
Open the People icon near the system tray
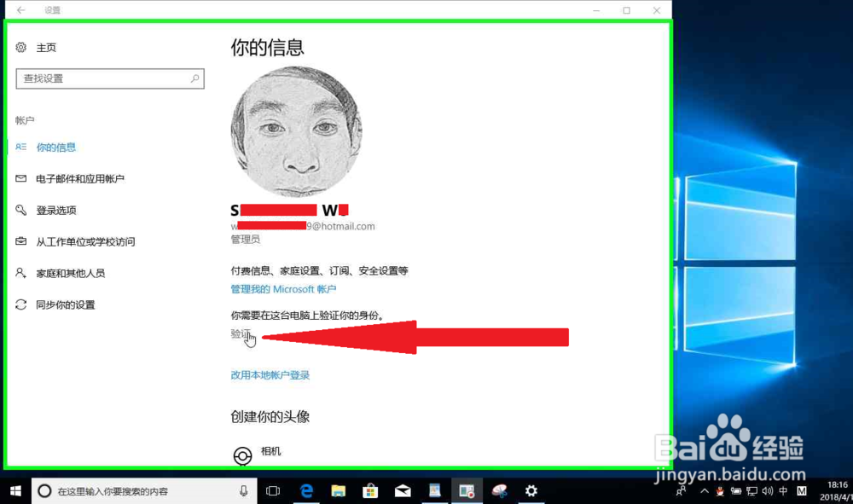tap(681, 491)
